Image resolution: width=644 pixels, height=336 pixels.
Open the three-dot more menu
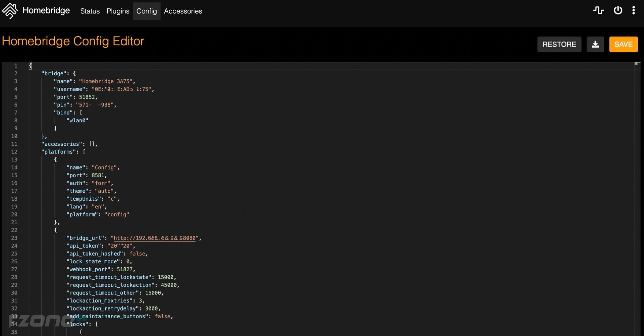[x=634, y=10]
